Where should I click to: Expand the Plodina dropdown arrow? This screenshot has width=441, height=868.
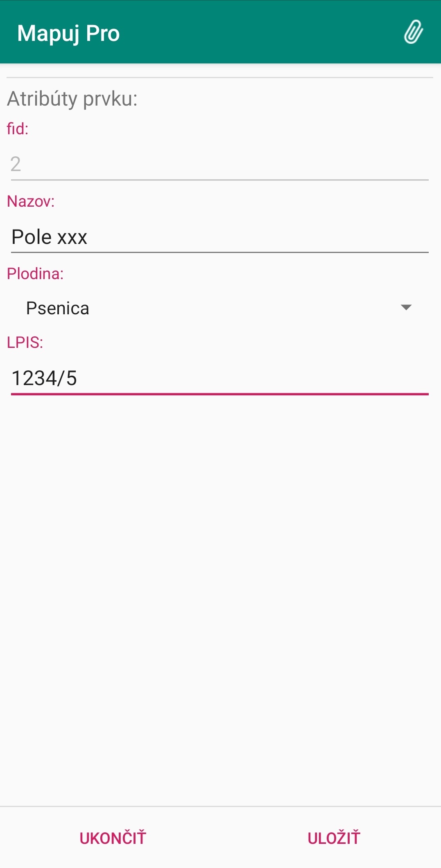(x=406, y=307)
